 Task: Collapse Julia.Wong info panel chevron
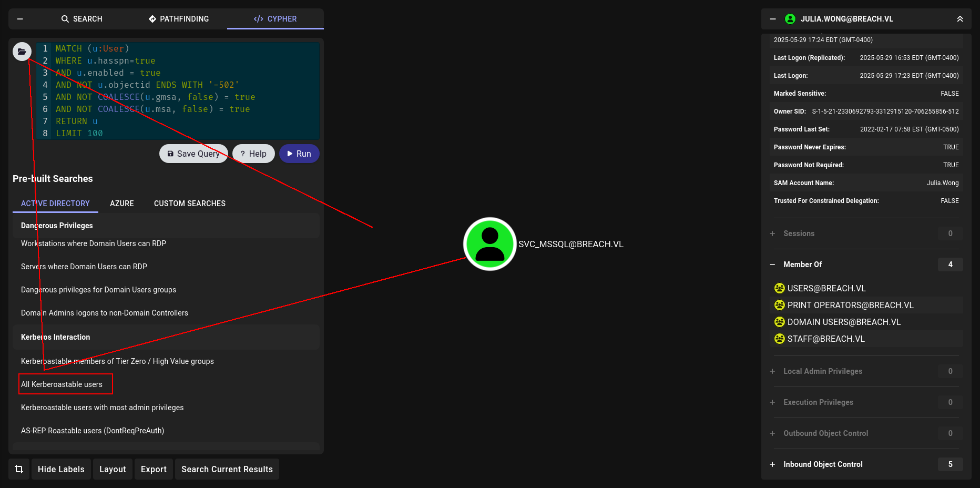[960, 19]
